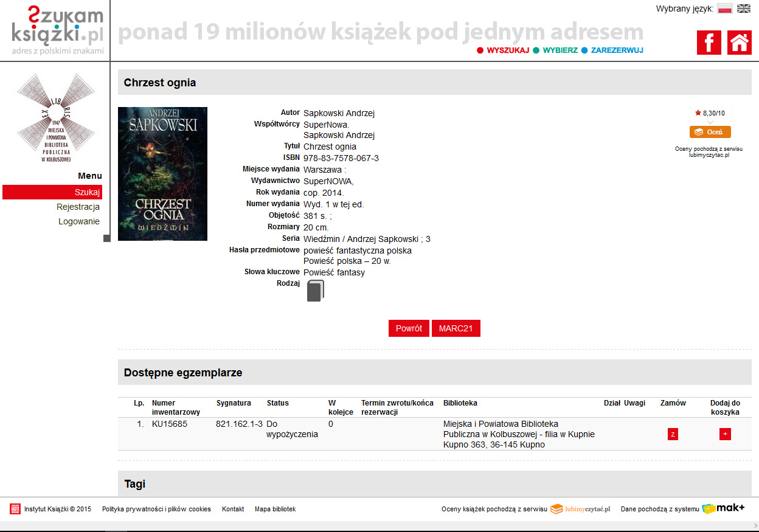Click the Dostępne egzemplarze section header
Screen dimensions: 759x532
coord(435,372)
